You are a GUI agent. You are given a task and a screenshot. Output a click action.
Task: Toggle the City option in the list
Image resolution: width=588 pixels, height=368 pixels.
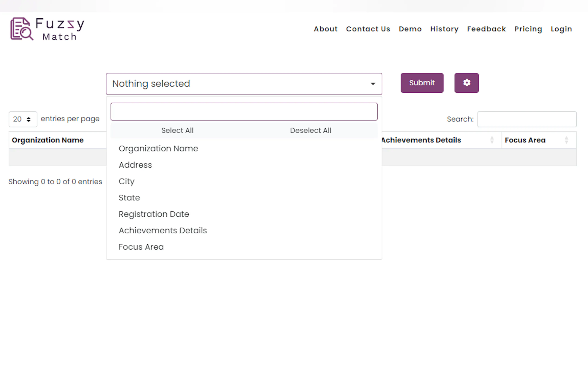[x=126, y=181]
